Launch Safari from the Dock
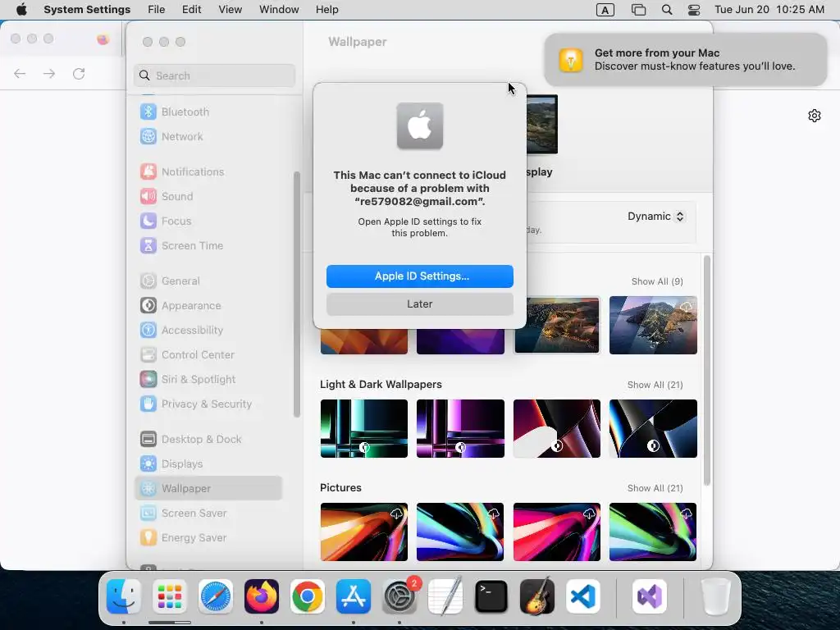 coord(216,597)
